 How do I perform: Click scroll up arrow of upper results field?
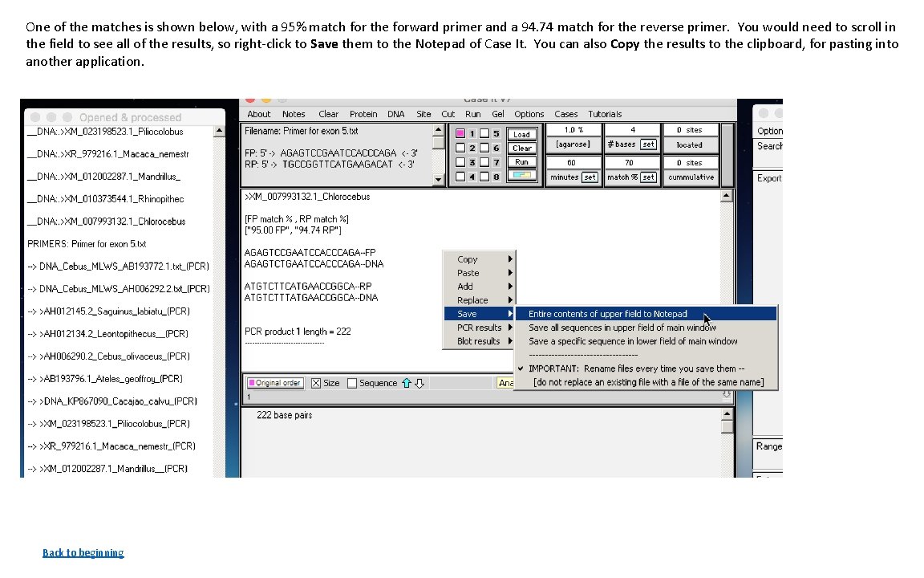[x=727, y=196]
